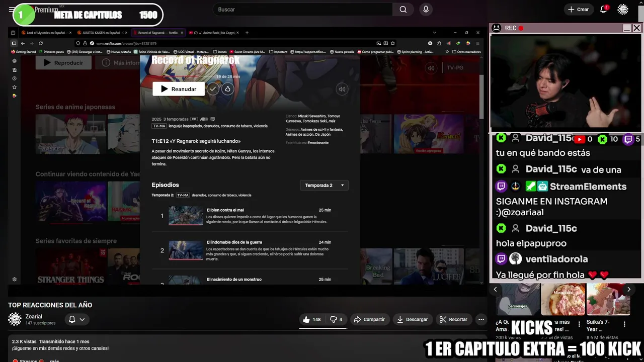Go back using the browser back arrow
This screenshot has width=644, height=362.
[23, 43]
